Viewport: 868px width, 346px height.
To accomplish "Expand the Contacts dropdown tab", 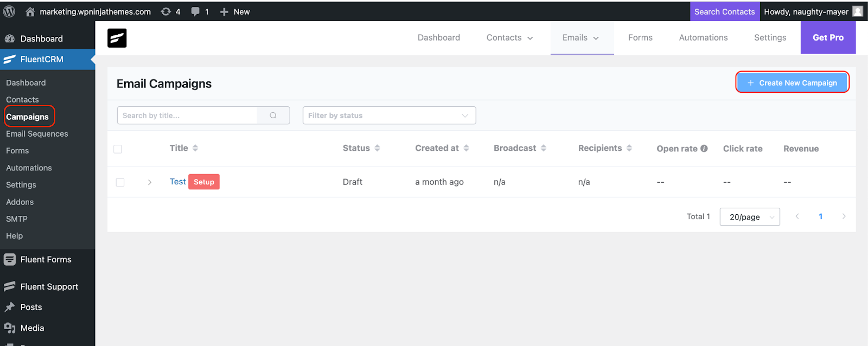I will click(x=509, y=37).
